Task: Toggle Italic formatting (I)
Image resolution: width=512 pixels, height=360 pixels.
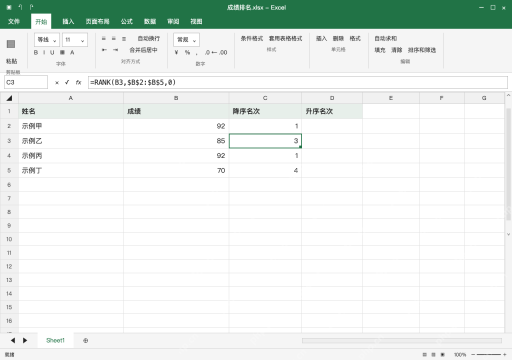Action: coord(44,52)
